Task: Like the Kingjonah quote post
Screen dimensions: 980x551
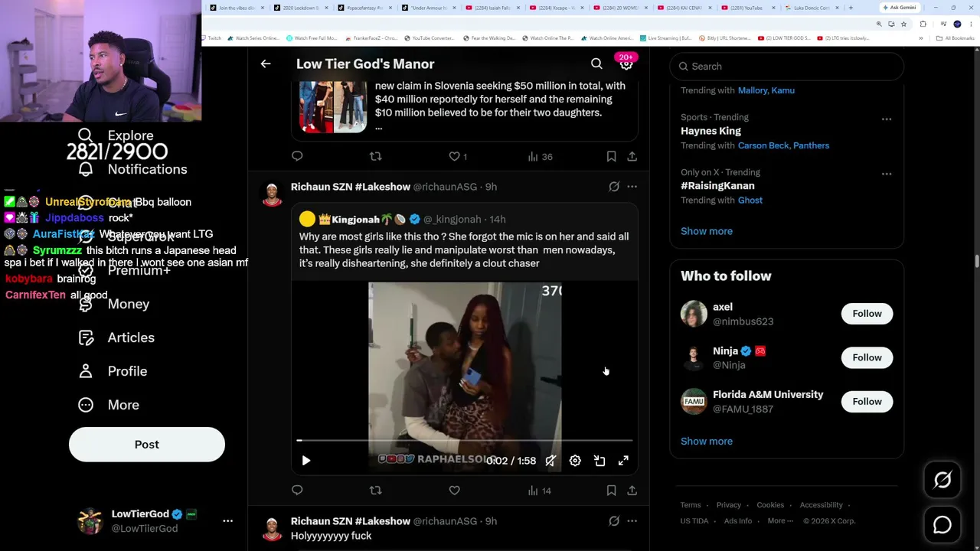Action: coord(454,491)
